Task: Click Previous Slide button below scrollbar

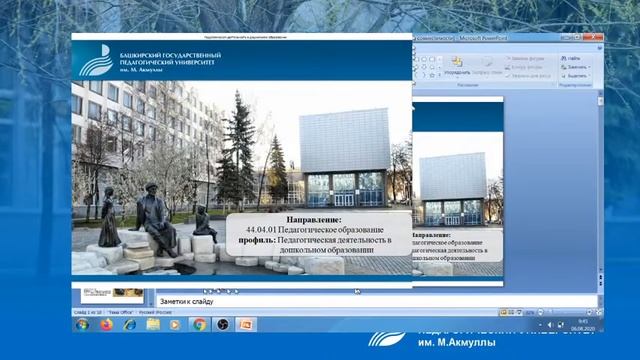Action: point(600,278)
